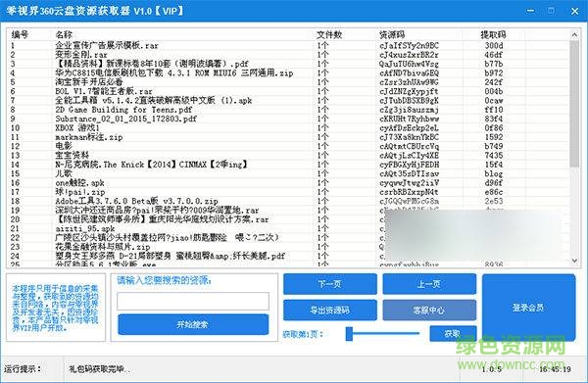The height and width of the screenshot is (383, 588).
Task: Click the 运行提示 status bar label
Action: pyautogui.click(x=23, y=369)
